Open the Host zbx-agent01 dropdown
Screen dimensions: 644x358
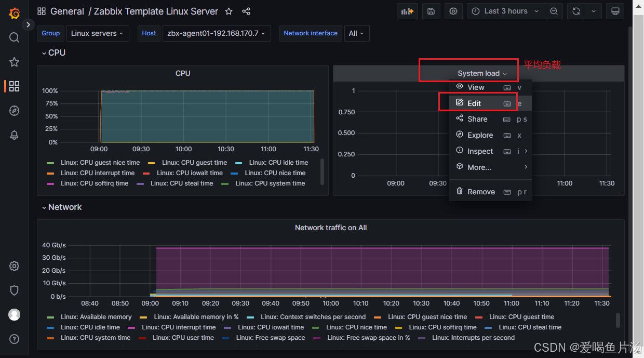(217, 33)
